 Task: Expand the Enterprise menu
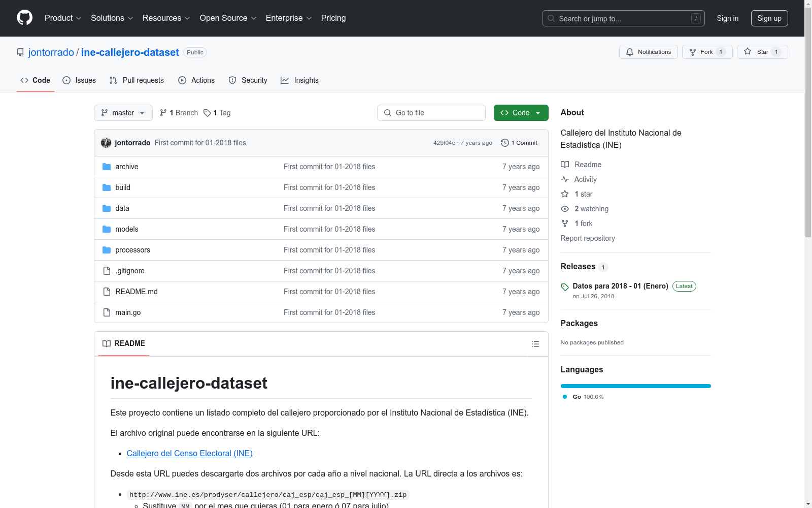pyautogui.click(x=288, y=18)
